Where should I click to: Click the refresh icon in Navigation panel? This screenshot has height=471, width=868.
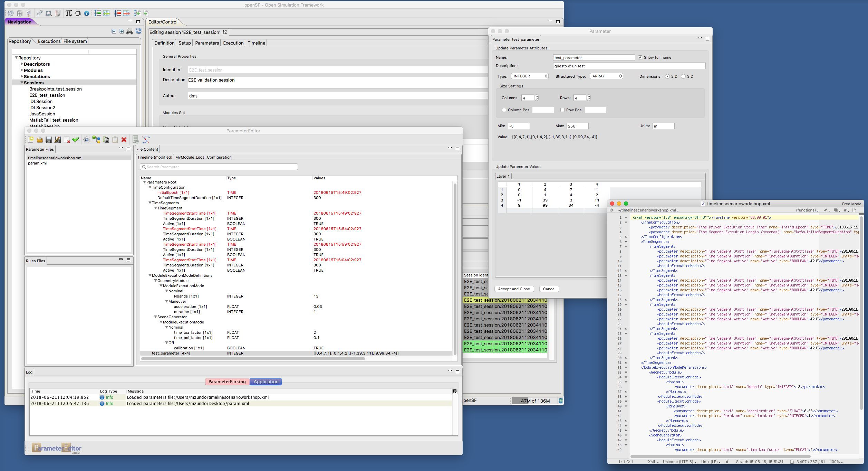[x=138, y=31]
